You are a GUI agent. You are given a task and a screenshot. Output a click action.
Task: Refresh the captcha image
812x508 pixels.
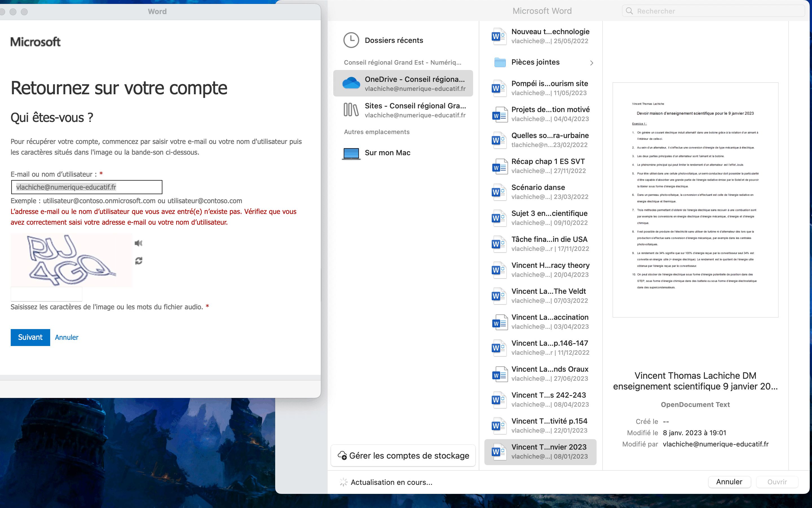tap(139, 261)
